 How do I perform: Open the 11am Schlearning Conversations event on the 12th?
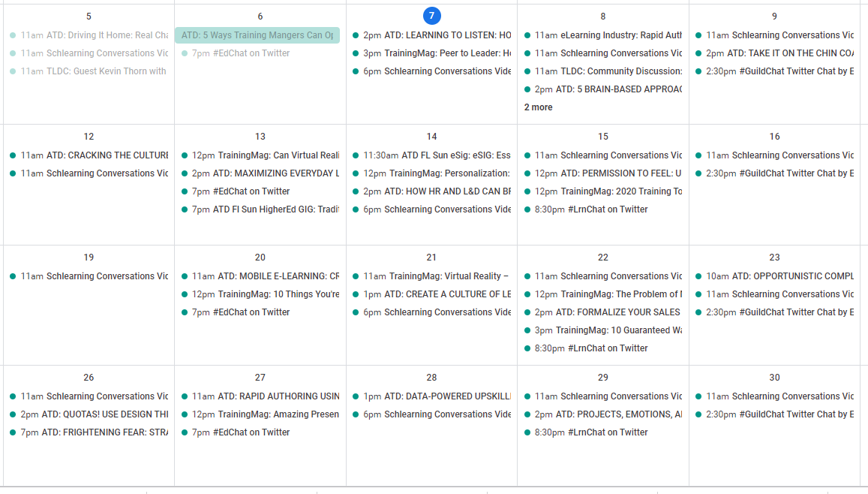(89, 174)
